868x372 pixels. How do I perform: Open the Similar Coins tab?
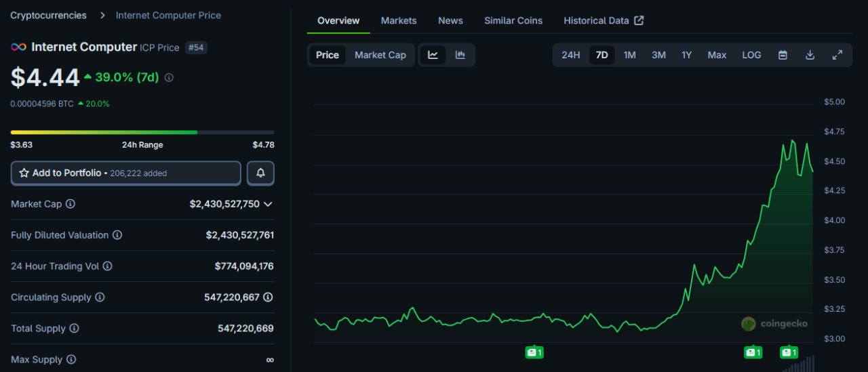coord(513,20)
